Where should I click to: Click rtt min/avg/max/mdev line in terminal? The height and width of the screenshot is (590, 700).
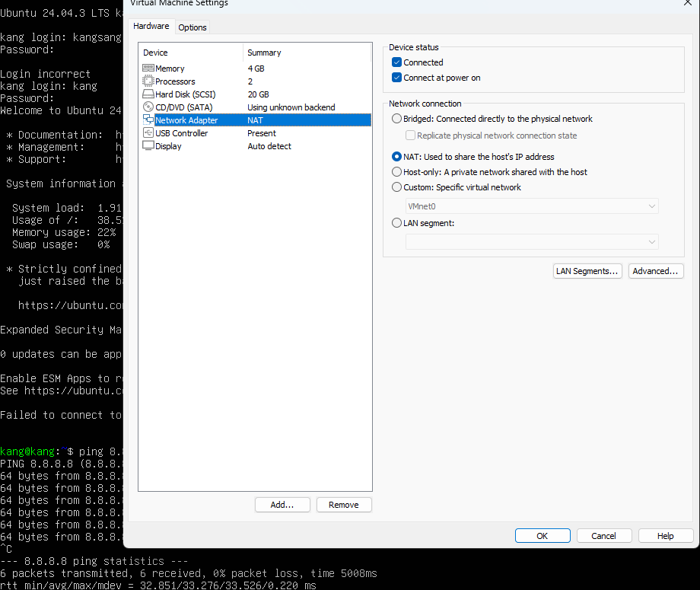point(158,585)
